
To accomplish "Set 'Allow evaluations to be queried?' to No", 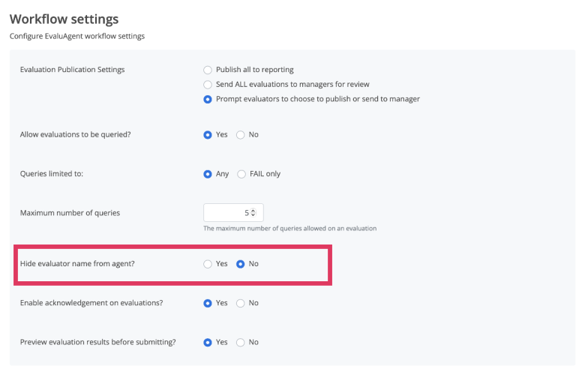I will 241,135.
